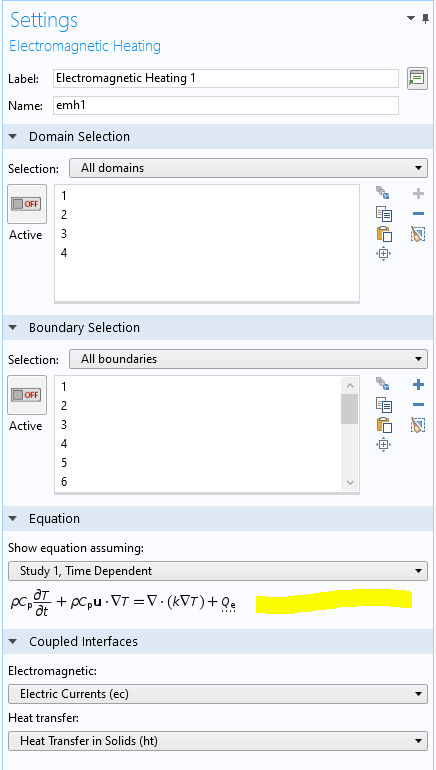Open the Domain Selection dropdown showing All domains

248,168
